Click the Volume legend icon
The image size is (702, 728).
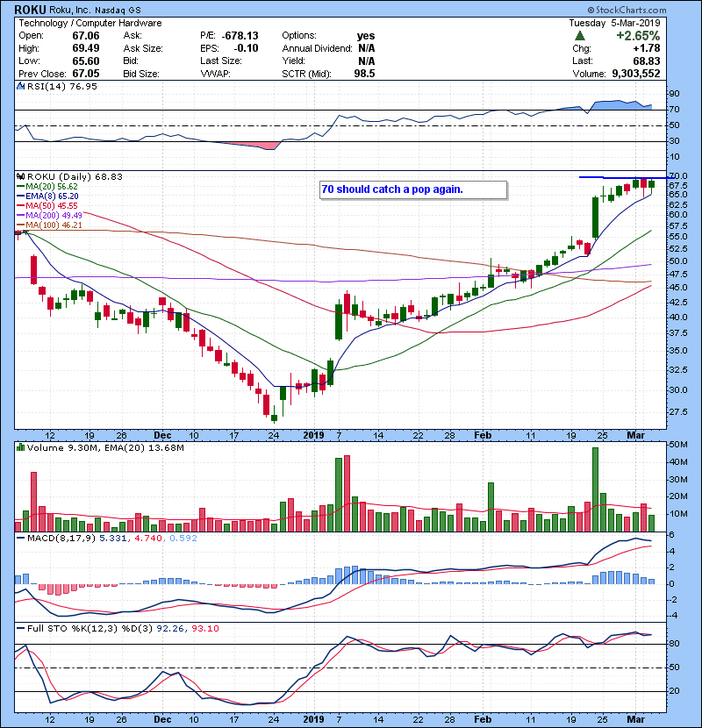[x=19, y=448]
